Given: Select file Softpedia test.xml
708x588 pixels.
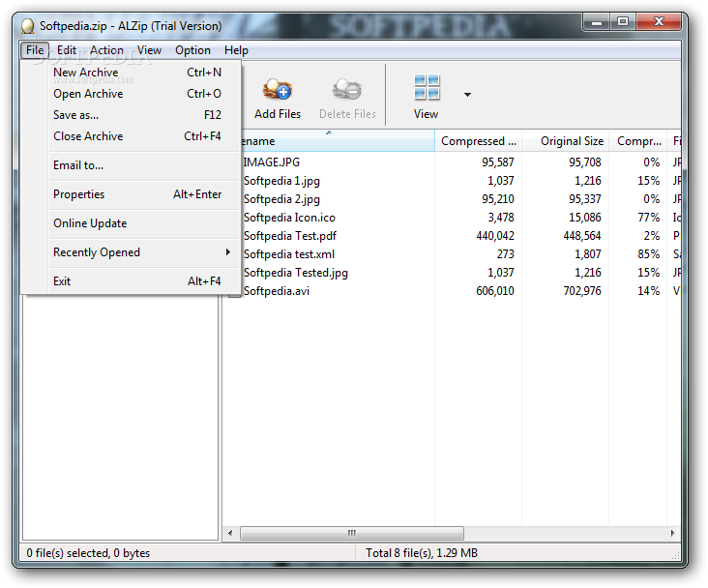Looking at the screenshot, I should 289,254.
